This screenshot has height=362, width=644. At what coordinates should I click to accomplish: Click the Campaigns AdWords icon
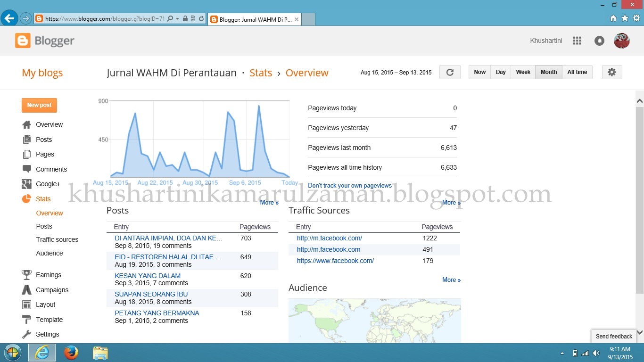click(x=27, y=290)
